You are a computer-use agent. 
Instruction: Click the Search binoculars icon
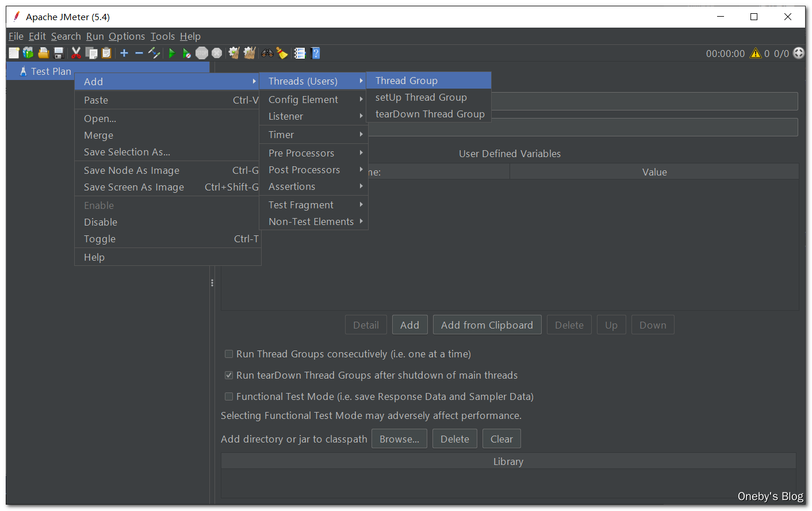(x=267, y=54)
